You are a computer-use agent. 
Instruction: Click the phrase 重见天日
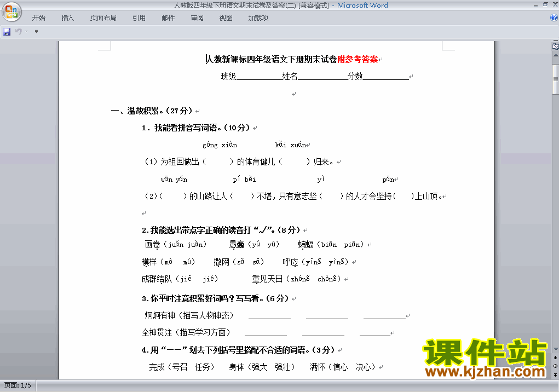pos(267,279)
